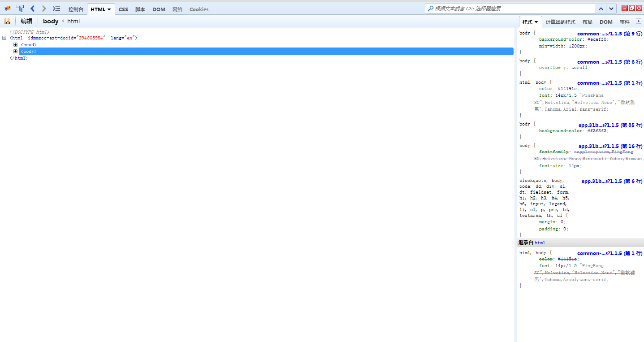This screenshot has height=342, width=644.
Task: Open the common stylesheet 第 9 行 link
Action: pyautogui.click(x=609, y=34)
